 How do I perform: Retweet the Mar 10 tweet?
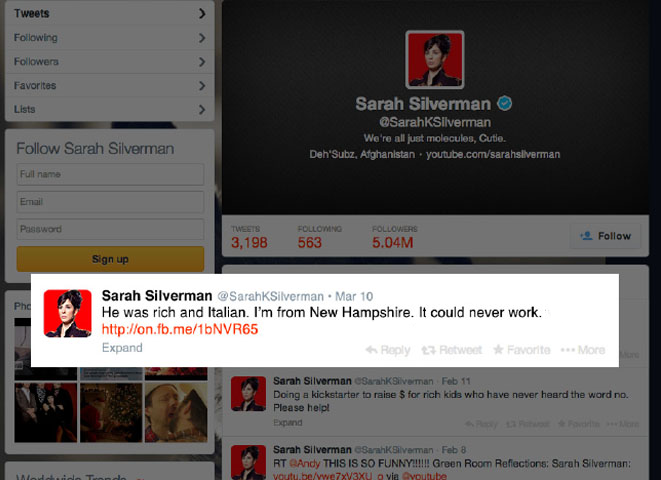tap(452, 350)
